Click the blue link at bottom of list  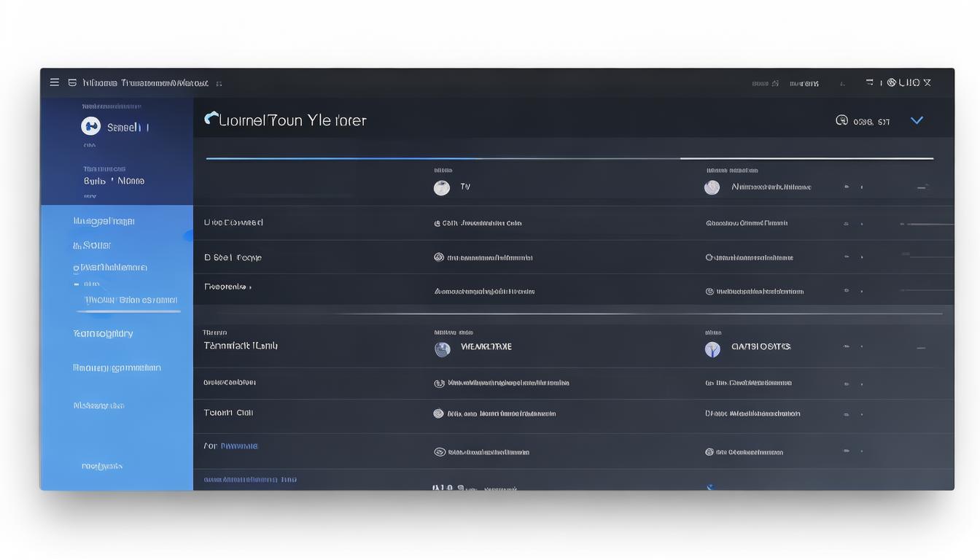click(250, 480)
